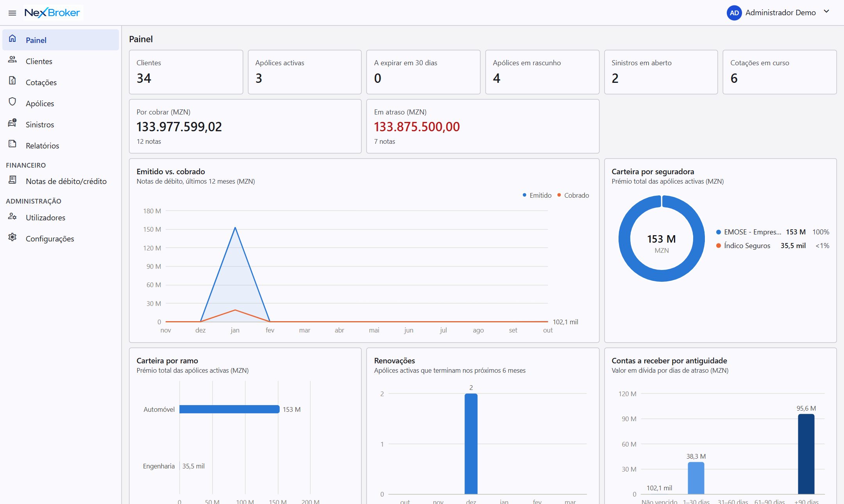Screen dimensions: 844x504
Task: Click the January peak in Emitido chart
Action: click(x=235, y=227)
